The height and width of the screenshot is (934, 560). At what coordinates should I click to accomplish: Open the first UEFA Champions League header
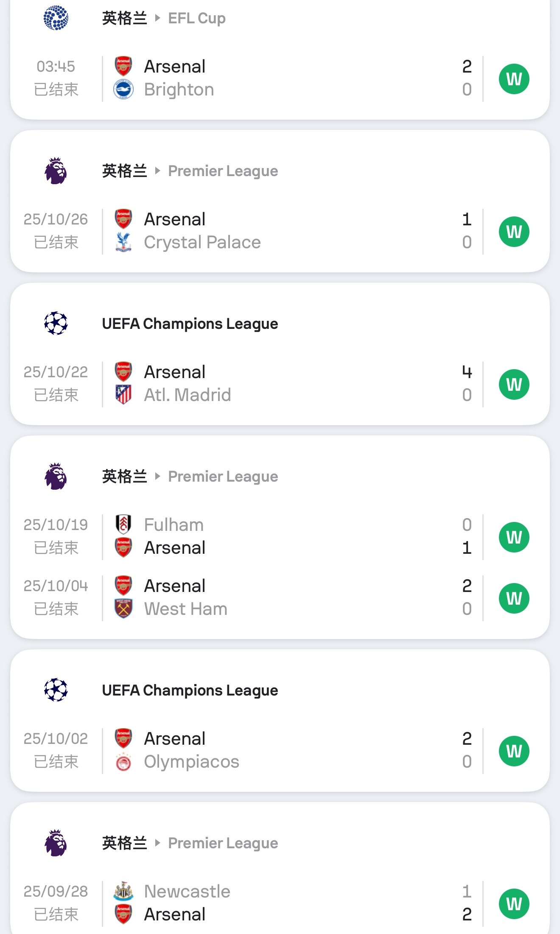pyautogui.click(x=190, y=324)
